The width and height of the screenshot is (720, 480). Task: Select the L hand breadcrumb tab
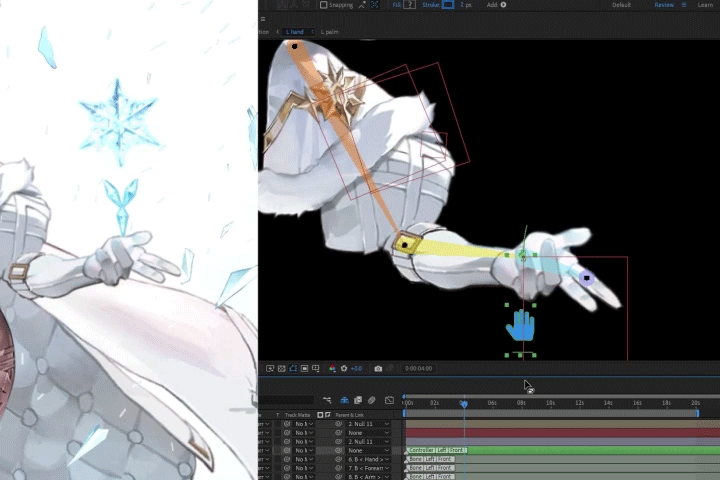coord(295,32)
